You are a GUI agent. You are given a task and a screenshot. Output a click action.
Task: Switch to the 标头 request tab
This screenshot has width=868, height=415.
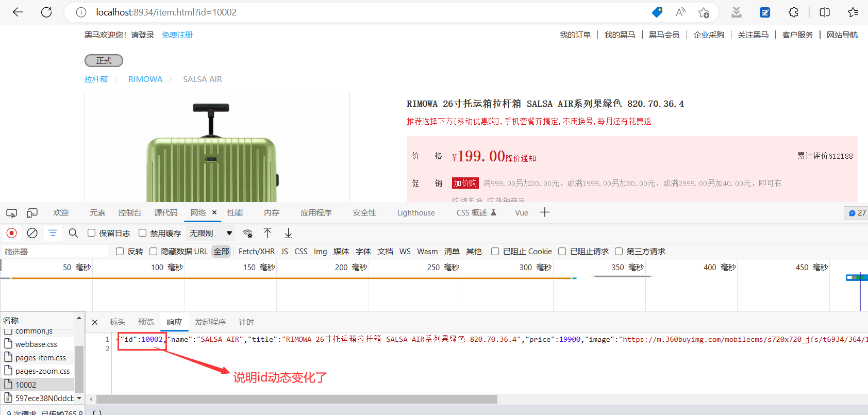118,322
